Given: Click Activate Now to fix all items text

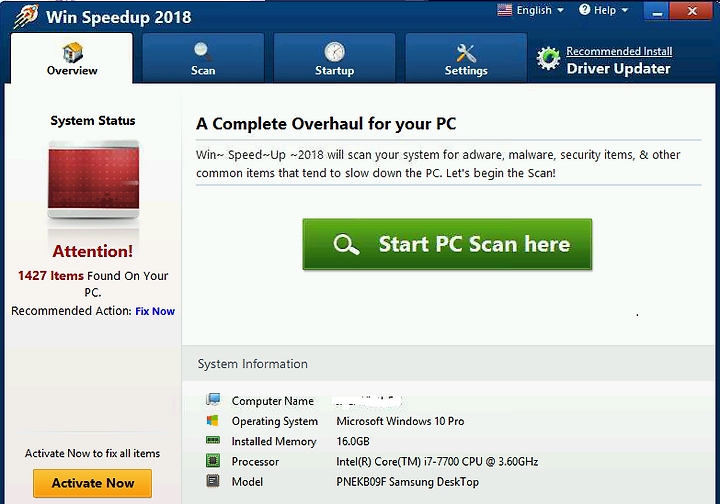Looking at the screenshot, I should pyautogui.click(x=92, y=454).
